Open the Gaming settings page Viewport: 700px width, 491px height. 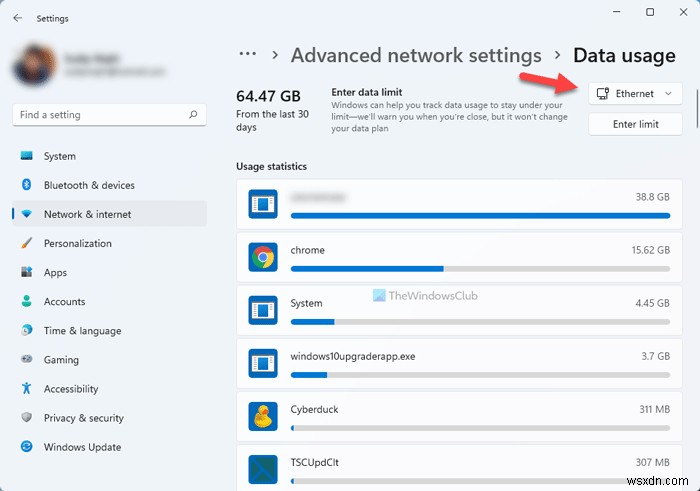point(109,359)
